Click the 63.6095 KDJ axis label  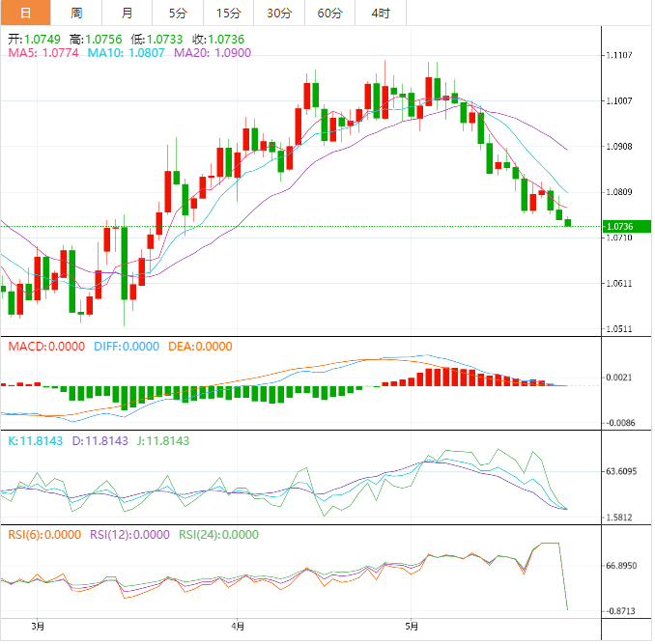(x=621, y=471)
